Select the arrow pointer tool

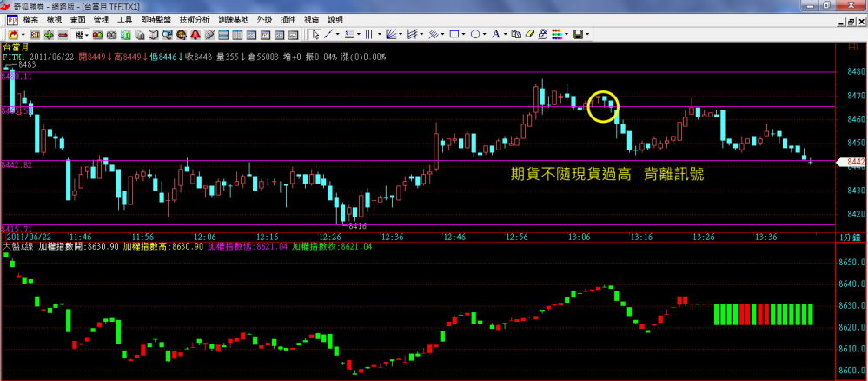click(316, 34)
